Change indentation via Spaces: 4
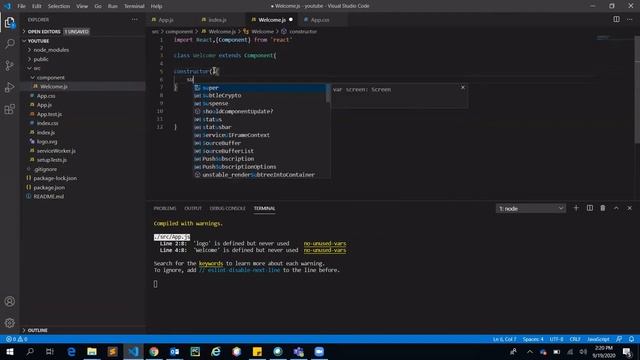This screenshot has height=360, width=640. tap(533, 339)
